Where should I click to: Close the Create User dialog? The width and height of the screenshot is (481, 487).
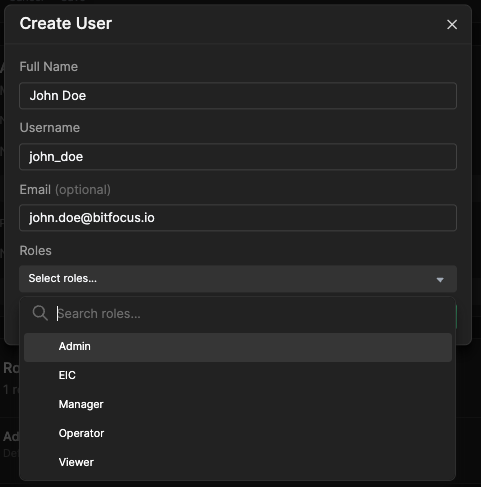tap(452, 24)
